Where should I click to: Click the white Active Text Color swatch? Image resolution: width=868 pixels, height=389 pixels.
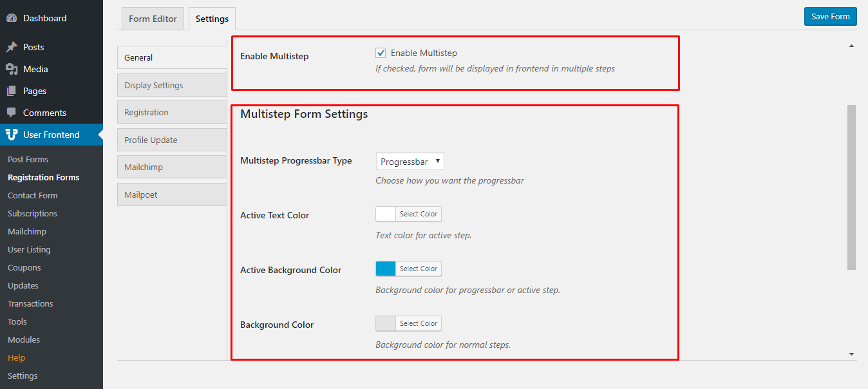click(x=386, y=214)
